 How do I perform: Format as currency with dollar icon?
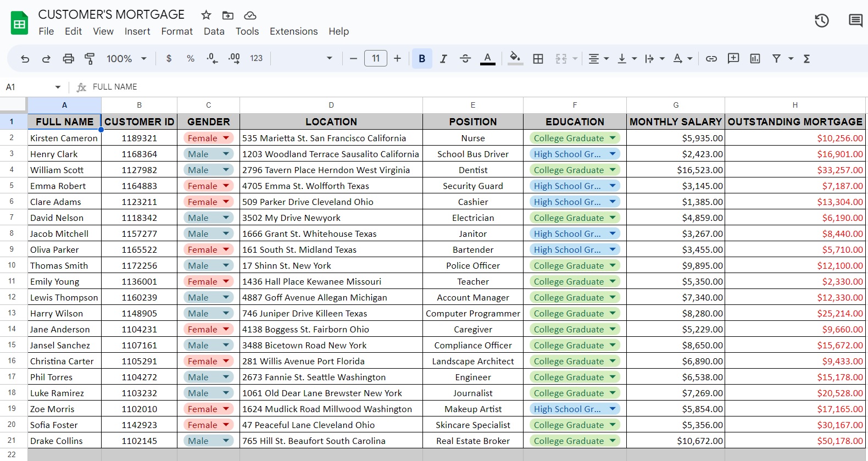(169, 59)
